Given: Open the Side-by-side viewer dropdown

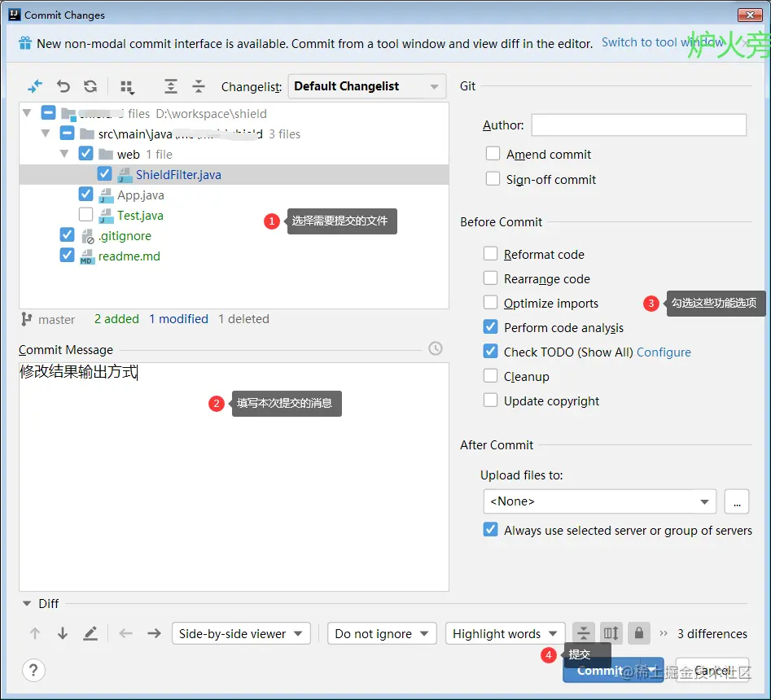Looking at the screenshot, I should (241, 633).
